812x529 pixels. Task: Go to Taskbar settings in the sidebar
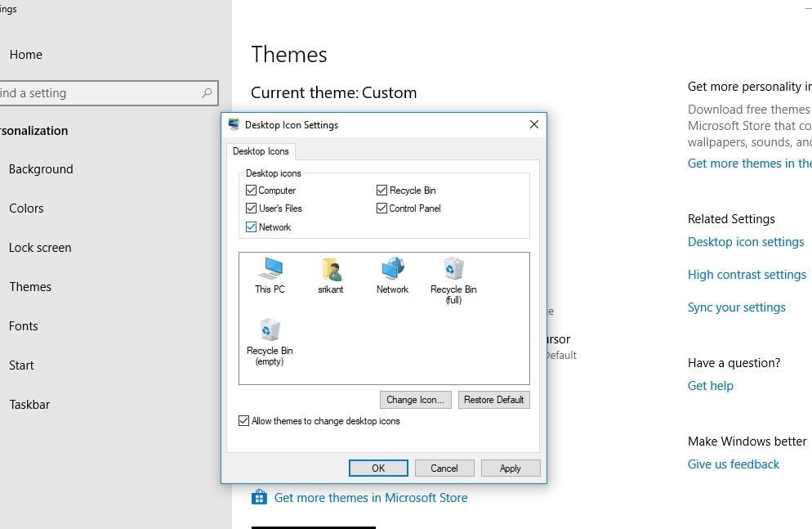[x=29, y=404]
